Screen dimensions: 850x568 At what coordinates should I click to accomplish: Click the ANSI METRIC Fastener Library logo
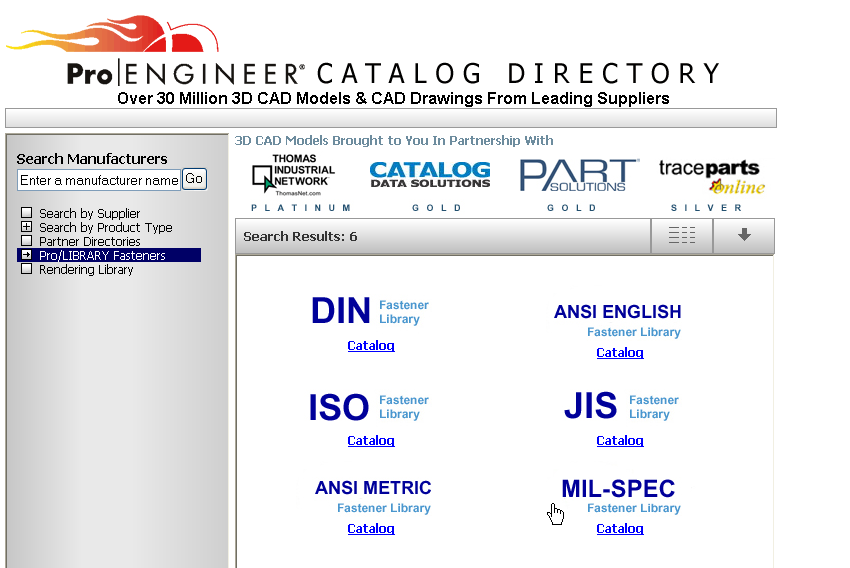coord(373,496)
